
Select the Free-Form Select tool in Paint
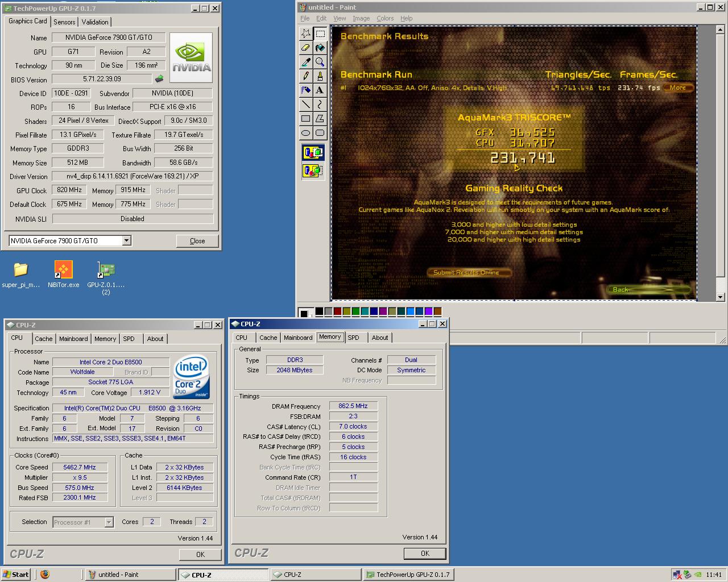[305, 33]
